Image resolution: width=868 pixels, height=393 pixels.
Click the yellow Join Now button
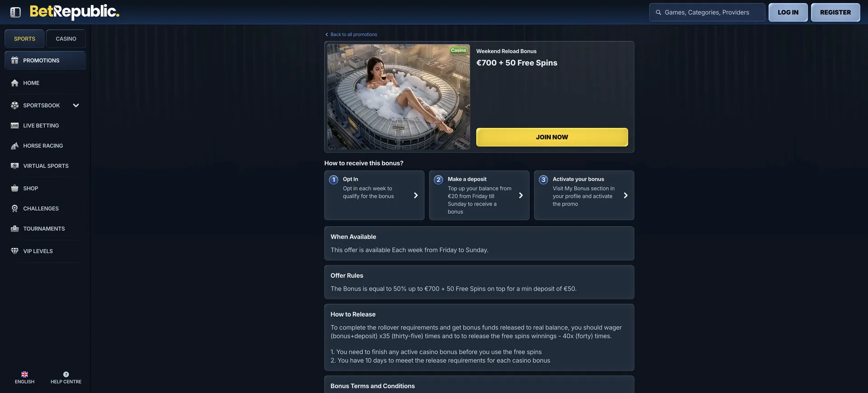coord(552,137)
